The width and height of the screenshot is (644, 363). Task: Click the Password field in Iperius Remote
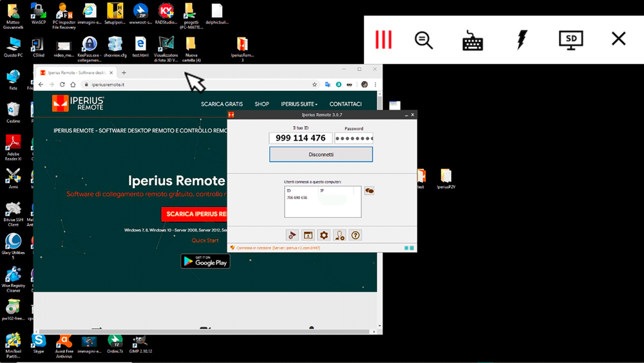(354, 138)
